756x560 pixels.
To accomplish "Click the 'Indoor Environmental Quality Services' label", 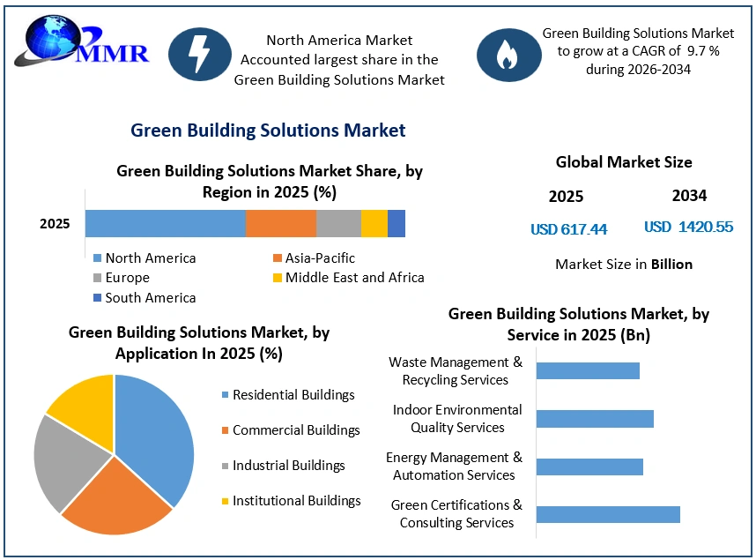I will point(457,419).
